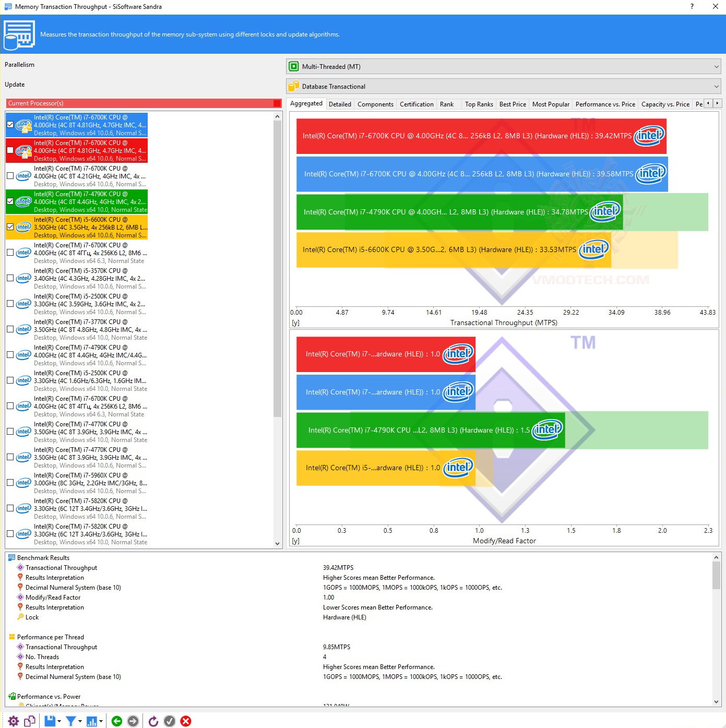Uncheck the green i7-4790K processor

tap(10, 201)
